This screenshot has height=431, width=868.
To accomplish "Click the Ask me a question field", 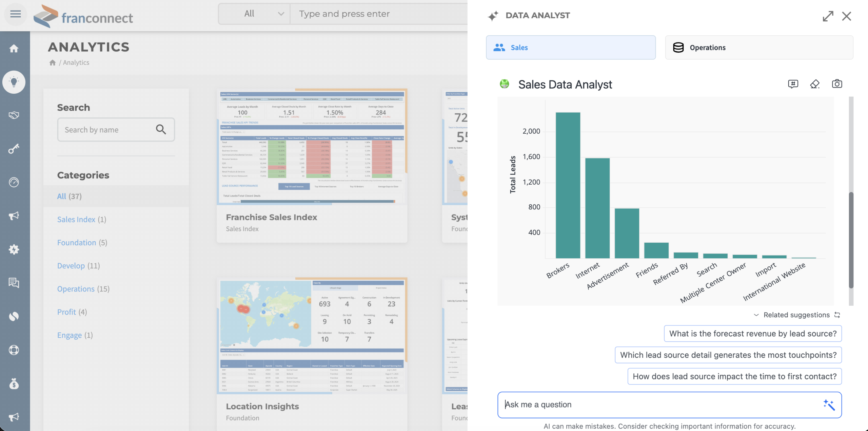I will [x=658, y=405].
